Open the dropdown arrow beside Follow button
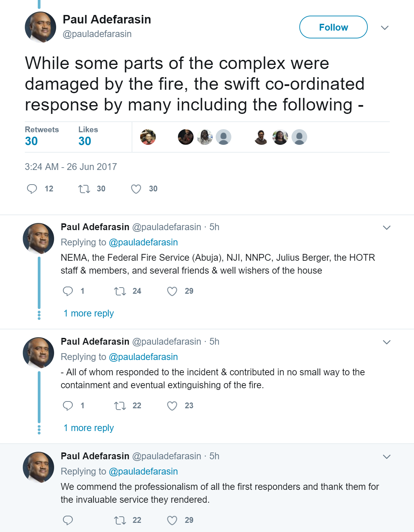The width and height of the screenshot is (414, 532). [385, 28]
